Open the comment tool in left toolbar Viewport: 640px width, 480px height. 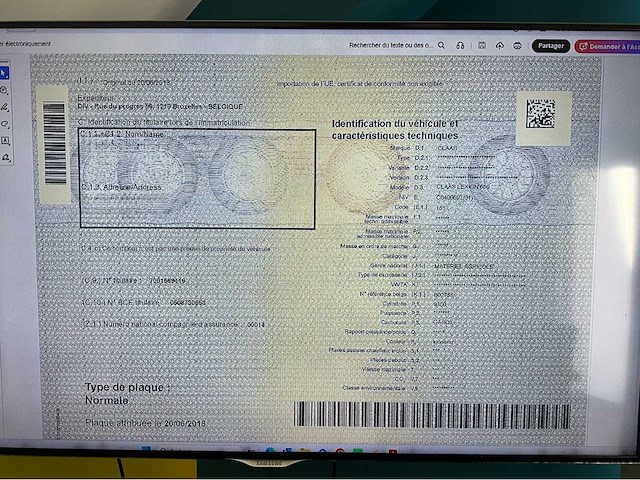point(4,91)
